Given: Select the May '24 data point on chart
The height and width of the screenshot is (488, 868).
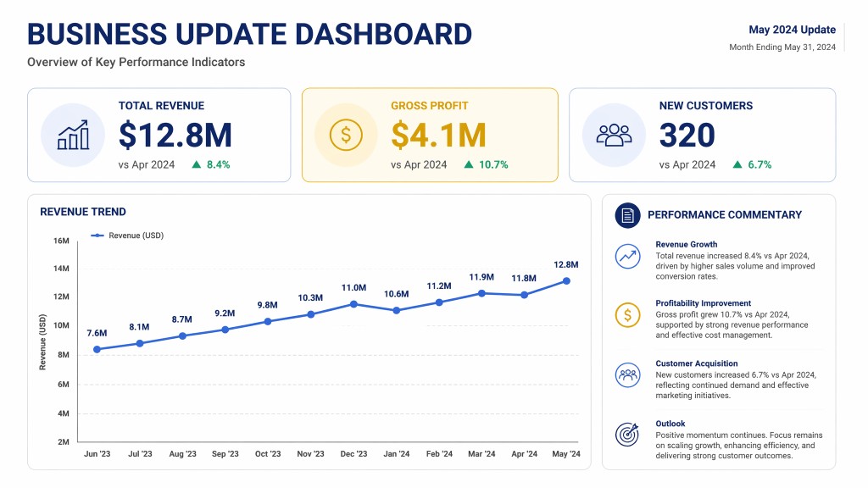Looking at the screenshot, I should [x=566, y=281].
